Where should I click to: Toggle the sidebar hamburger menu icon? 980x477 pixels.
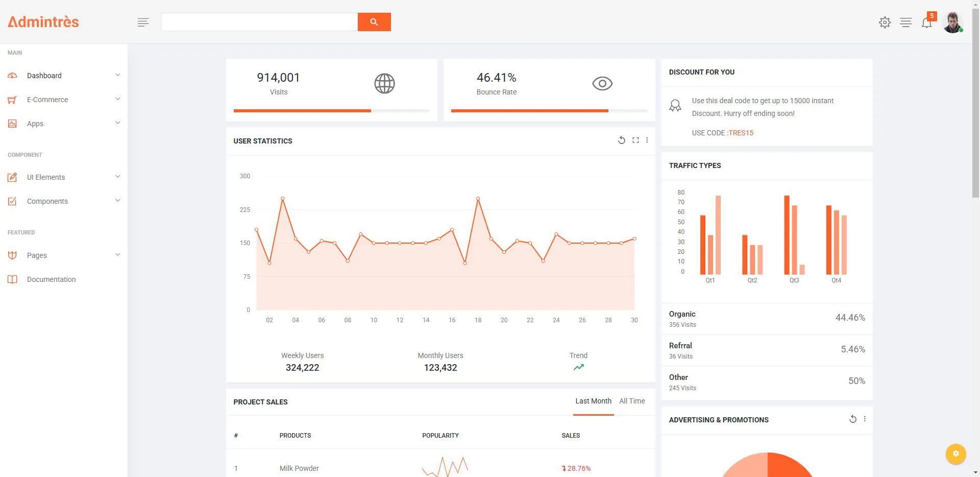(x=143, y=22)
